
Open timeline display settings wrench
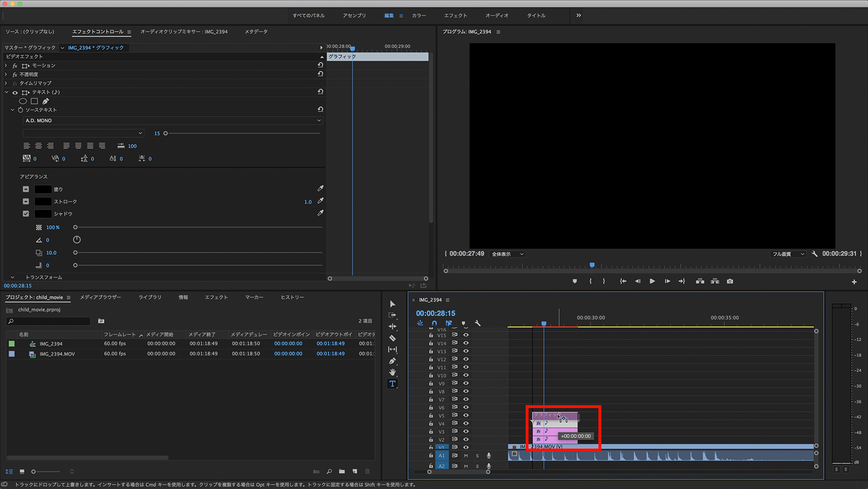pos(477,323)
